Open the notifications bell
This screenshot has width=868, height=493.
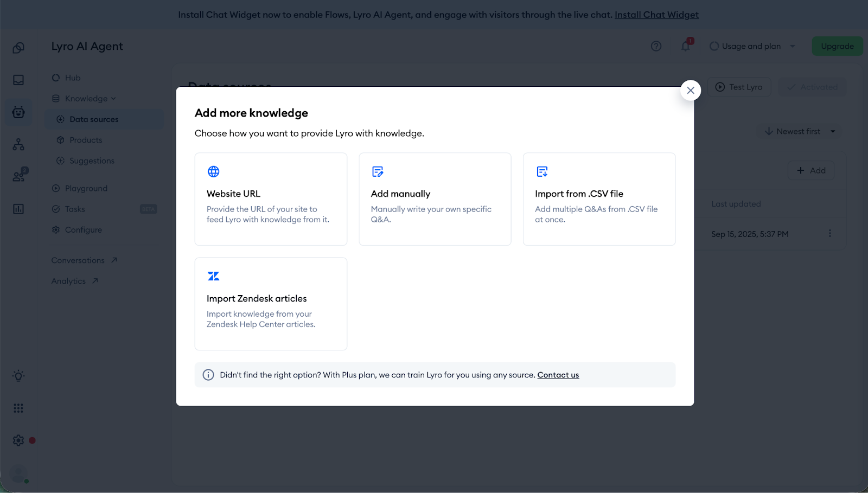pyautogui.click(x=686, y=46)
